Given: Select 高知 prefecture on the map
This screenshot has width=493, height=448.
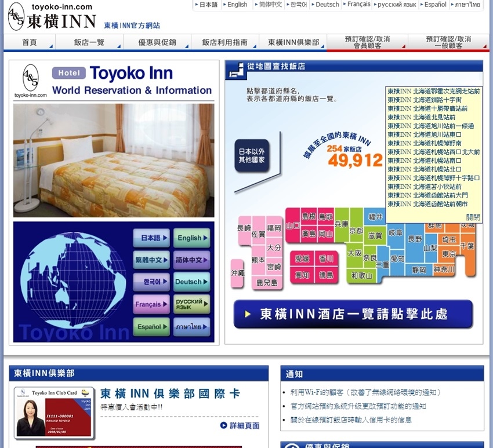Looking at the screenshot, I should (302, 275).
